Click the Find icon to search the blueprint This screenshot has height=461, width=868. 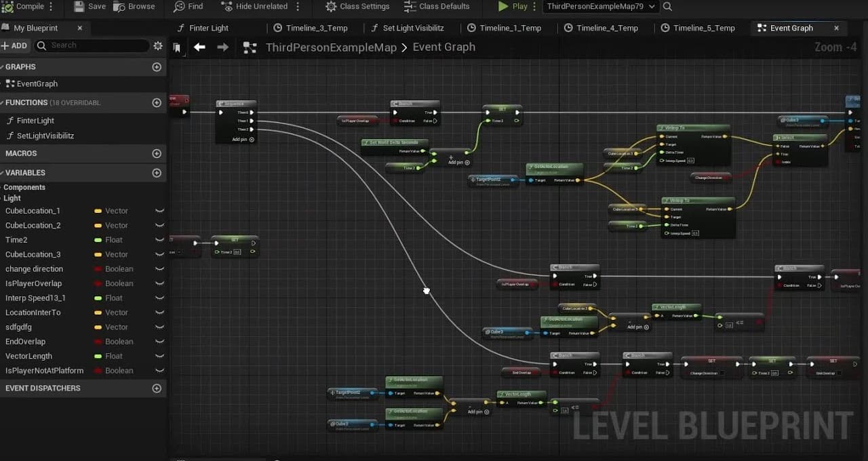coord(178,5)
